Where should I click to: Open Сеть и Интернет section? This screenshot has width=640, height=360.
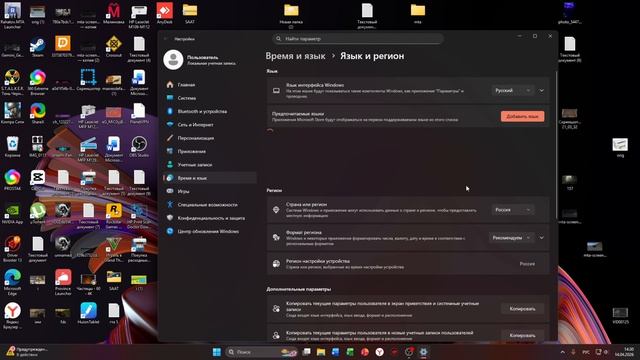(210, 124)
